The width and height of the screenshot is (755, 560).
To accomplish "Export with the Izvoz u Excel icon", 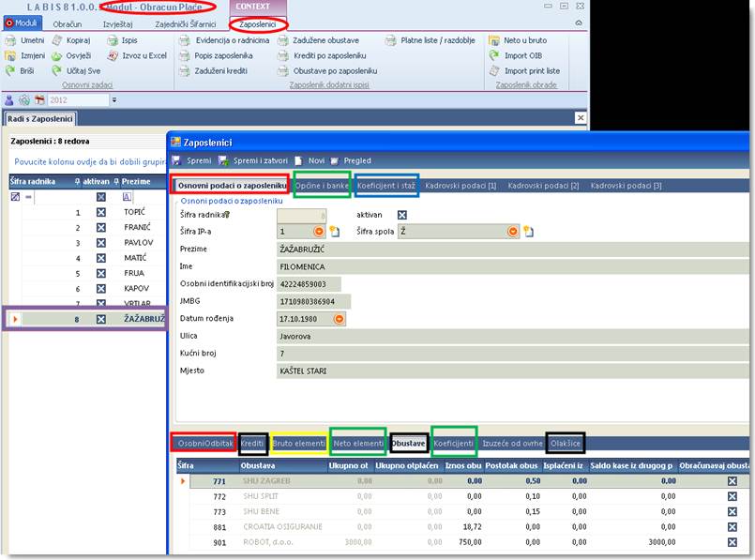I will pos(113,56).
